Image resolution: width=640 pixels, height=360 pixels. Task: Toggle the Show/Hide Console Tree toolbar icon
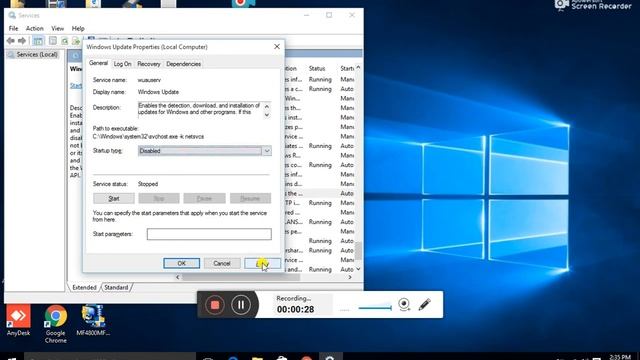(x=38, y=41)
